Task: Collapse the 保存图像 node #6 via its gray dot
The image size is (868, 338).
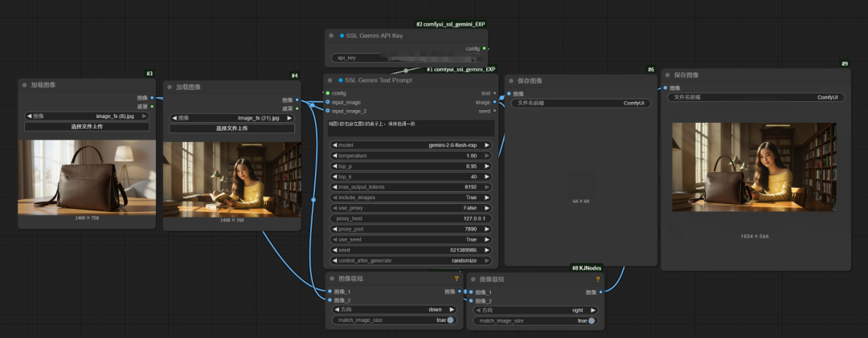Action: pos(511,81)
